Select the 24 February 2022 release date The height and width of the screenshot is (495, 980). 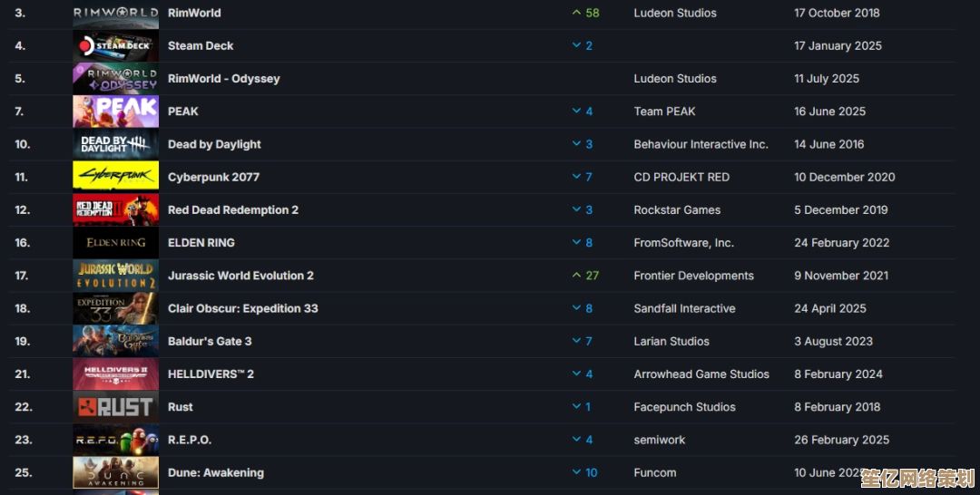coord(842,243)
